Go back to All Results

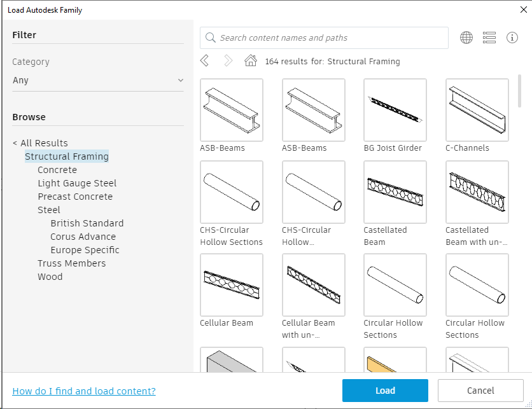point(40,143)
